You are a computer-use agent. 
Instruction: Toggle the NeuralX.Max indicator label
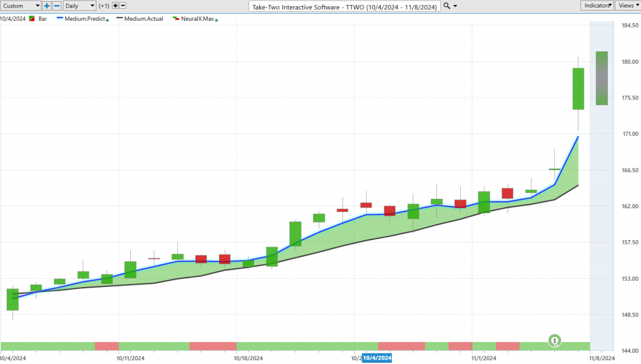click(197, 19)
